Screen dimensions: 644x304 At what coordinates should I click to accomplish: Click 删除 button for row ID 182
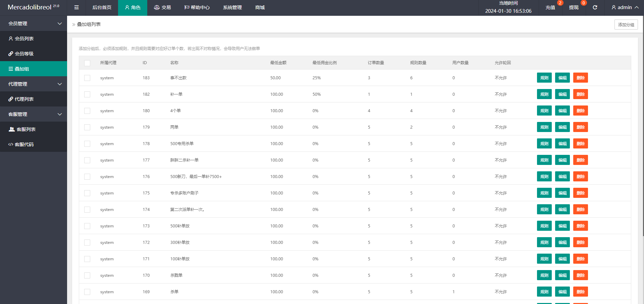click(x=580, y=94)
